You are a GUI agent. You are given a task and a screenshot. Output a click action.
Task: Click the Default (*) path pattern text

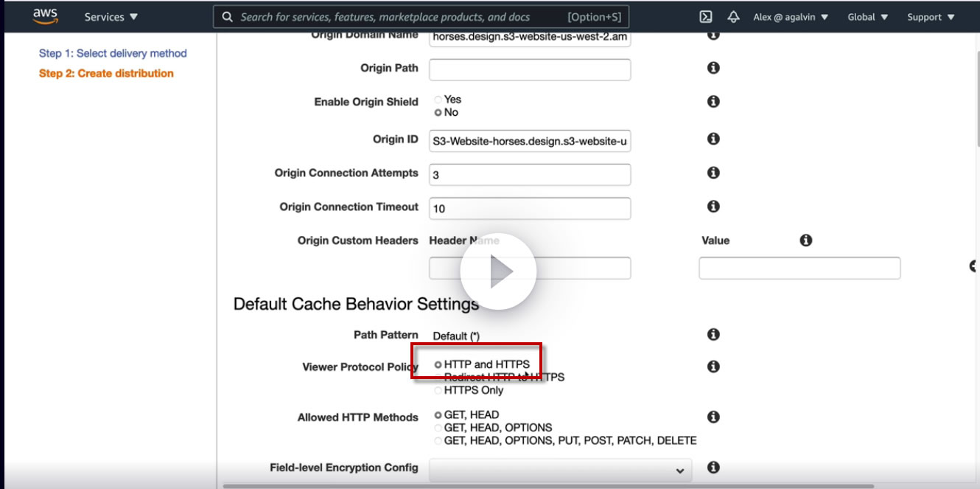457,336
